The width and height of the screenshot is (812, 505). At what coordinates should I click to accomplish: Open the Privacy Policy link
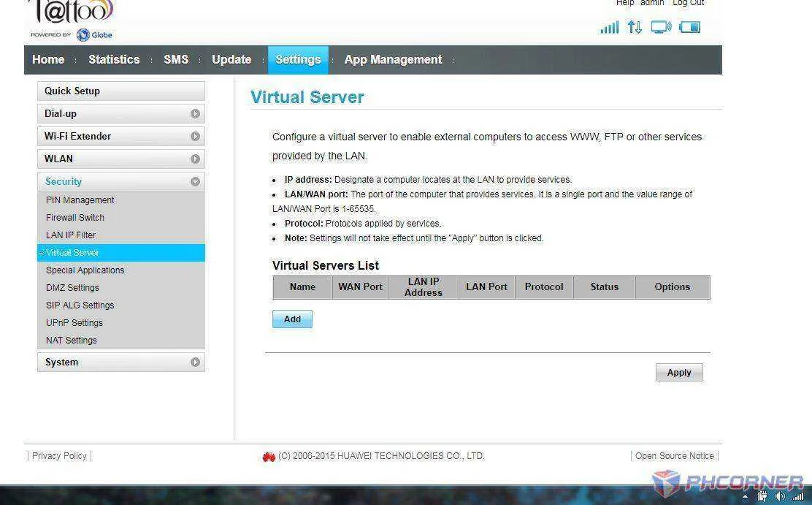[x=59, y=456]
